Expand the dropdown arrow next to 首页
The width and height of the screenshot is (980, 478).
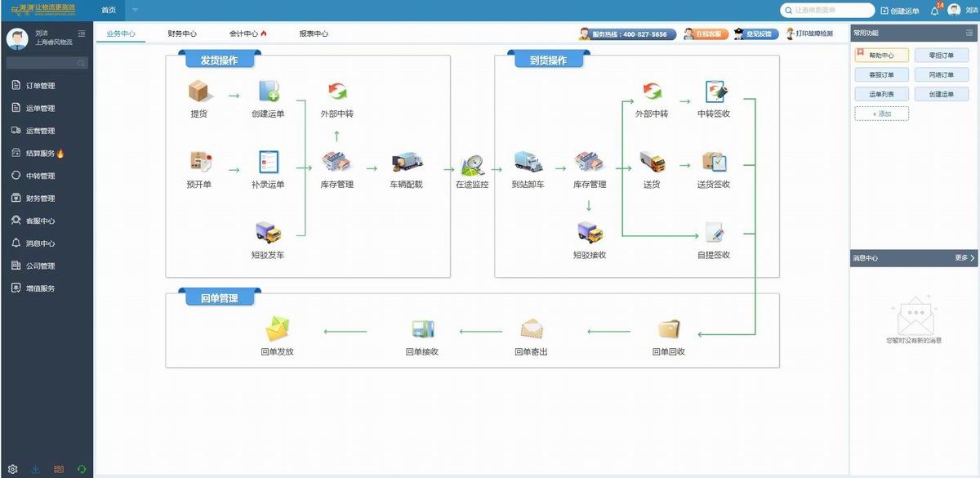pos(135,11)
